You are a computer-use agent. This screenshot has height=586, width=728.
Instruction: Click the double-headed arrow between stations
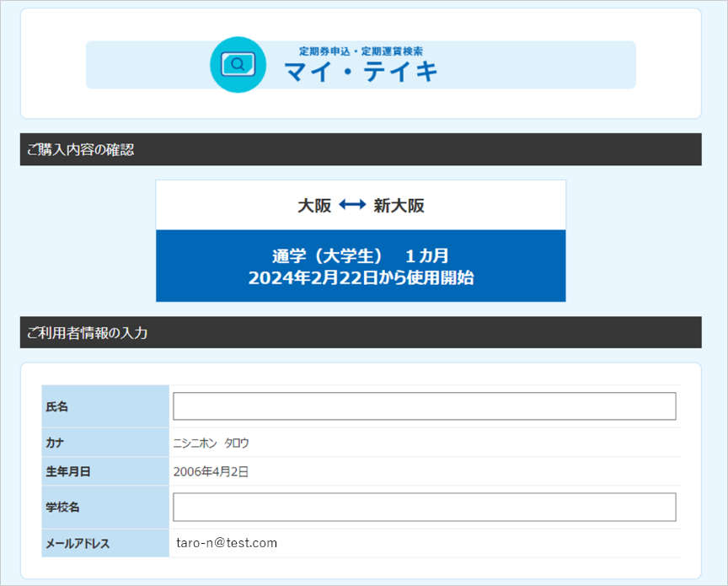click(x=352, y=205)
